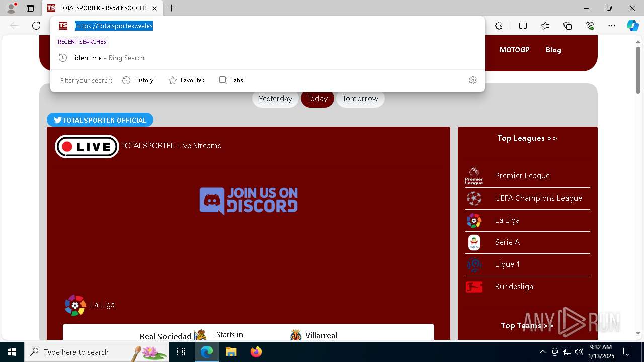Open UEFA Champions League link
The width and height of the screenshot is (644, 362).
tap(538, 198)
